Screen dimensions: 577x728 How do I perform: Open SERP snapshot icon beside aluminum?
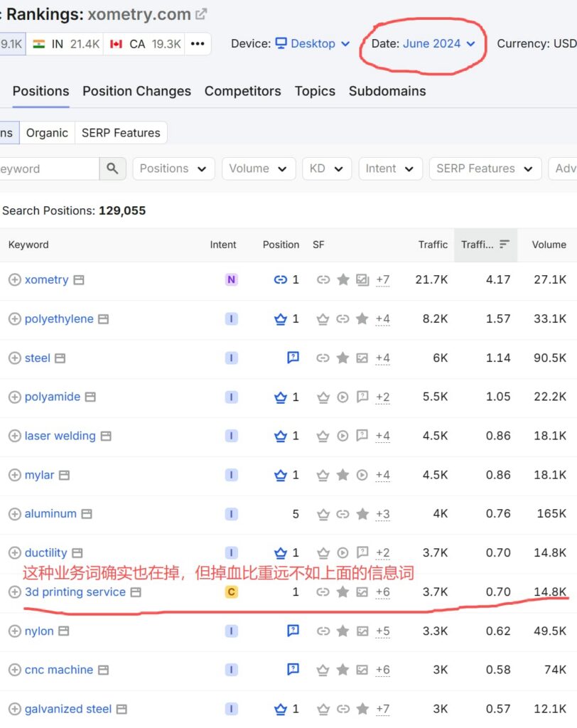87,514
